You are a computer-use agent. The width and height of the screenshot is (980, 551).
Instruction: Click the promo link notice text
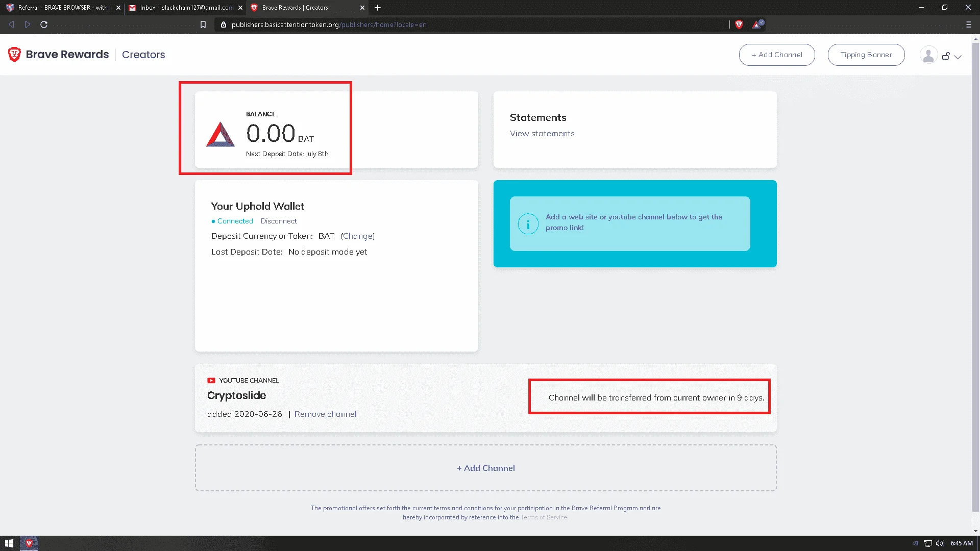(x=634, y=222)
